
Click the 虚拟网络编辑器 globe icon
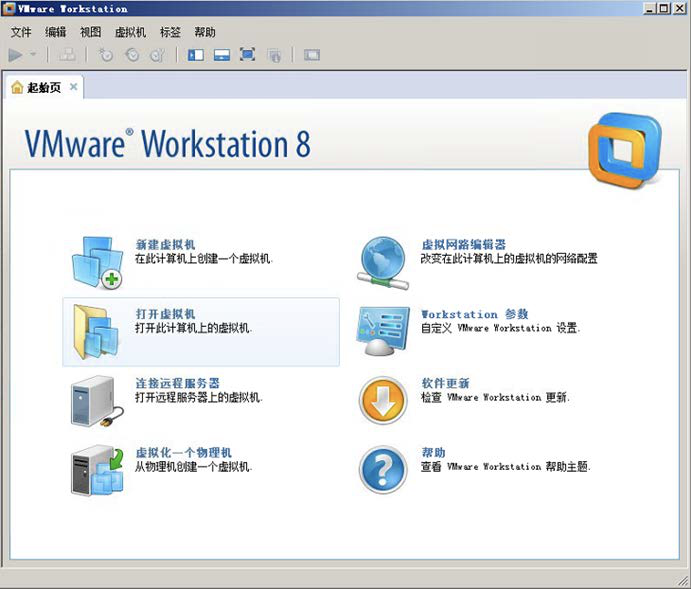pyautogui.click(x=383, y=263)
